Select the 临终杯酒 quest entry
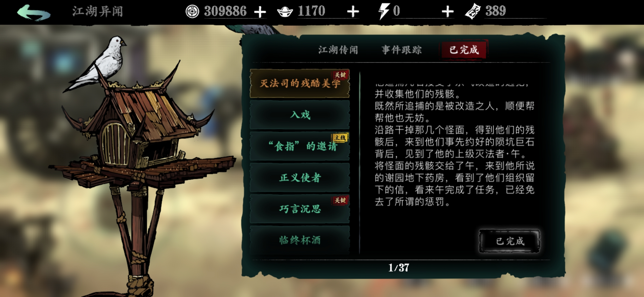The image size is (644, 297). tap(300, 240)
